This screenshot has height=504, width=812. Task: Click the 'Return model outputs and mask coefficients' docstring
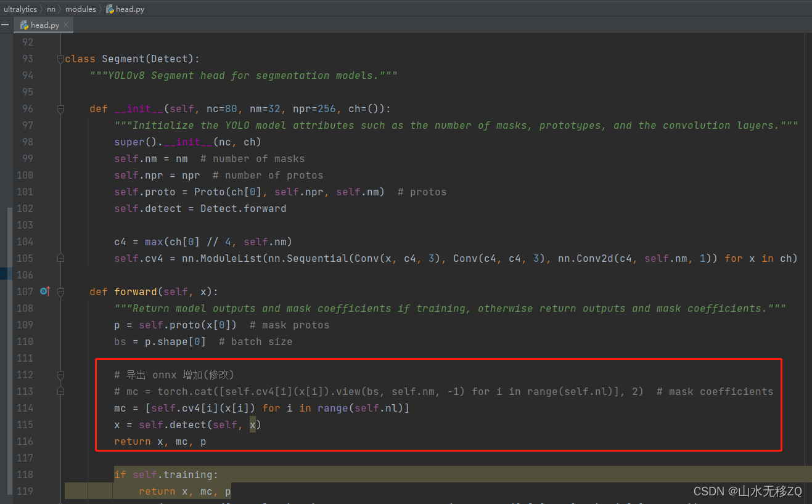click(x=450, y=309)
